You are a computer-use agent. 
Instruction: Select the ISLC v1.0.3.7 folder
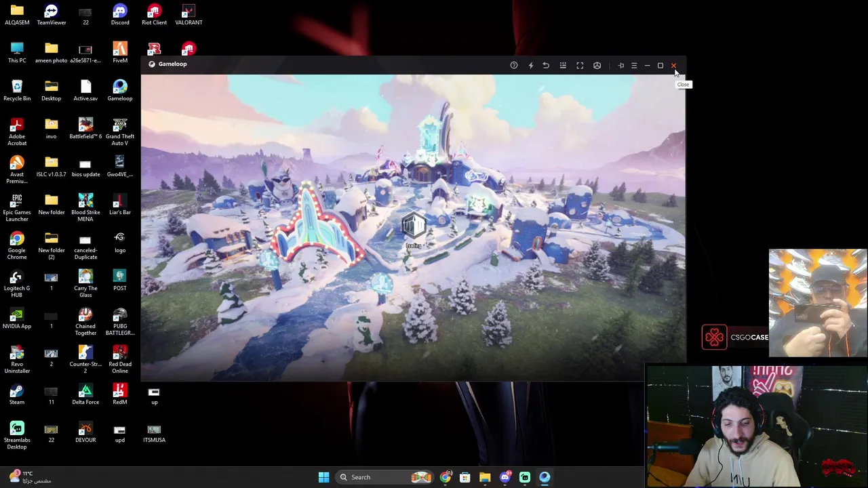[52, 167]
